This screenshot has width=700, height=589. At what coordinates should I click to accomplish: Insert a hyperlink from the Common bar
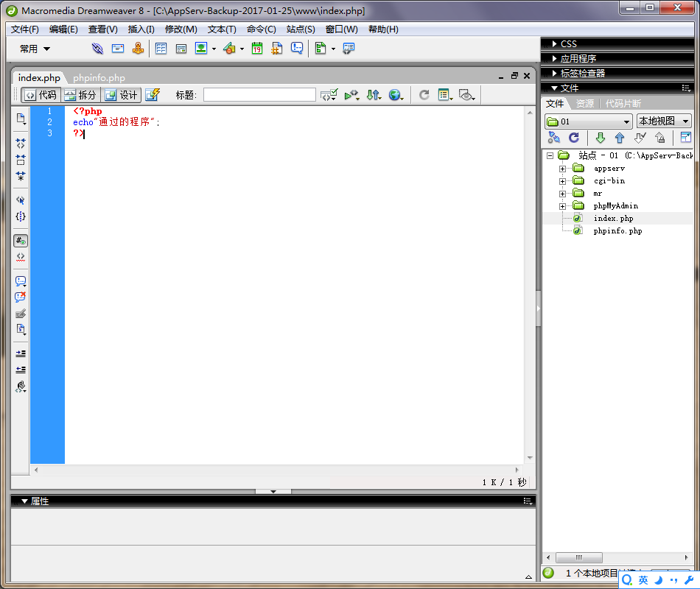click(97, 48)
